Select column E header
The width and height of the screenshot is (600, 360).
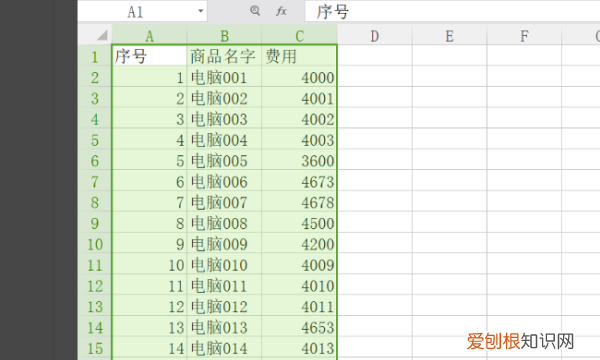tap(450, 36)
